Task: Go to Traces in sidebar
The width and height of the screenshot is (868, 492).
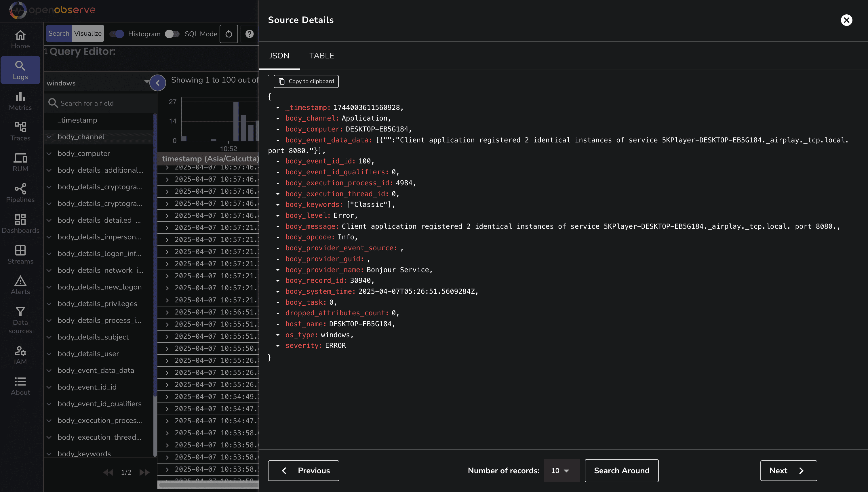Action: (x=20, y=131)
